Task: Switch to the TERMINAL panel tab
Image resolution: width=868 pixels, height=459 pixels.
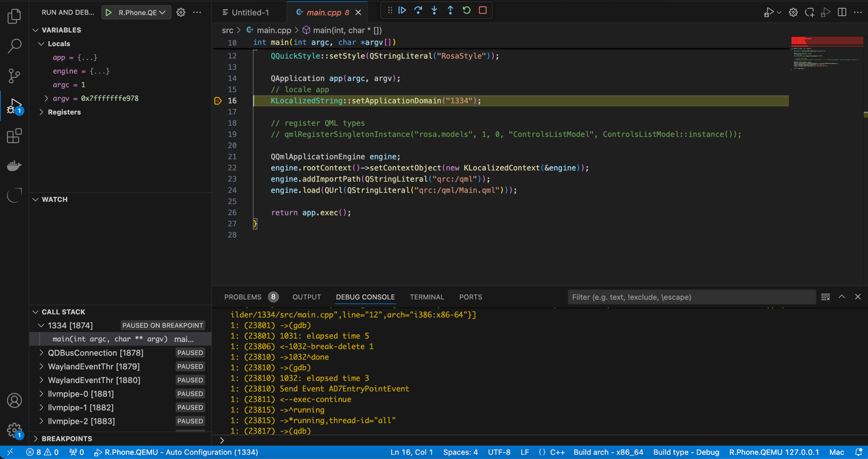Action: click(x=426, y=297)
